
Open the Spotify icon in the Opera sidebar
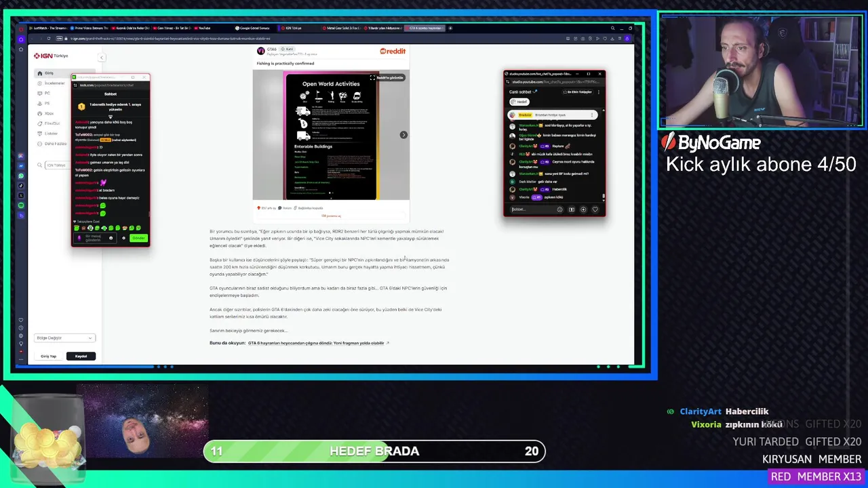[21, 205]
